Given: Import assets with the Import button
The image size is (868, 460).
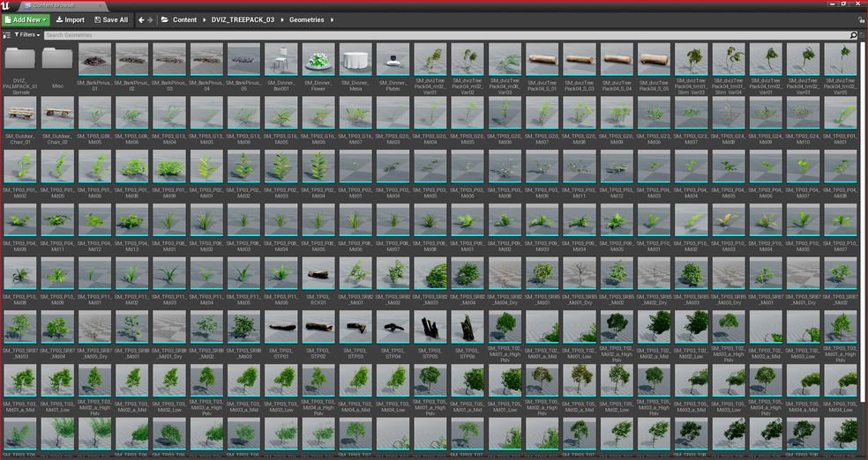Looking at the screenshot, I should click(71, 20).
